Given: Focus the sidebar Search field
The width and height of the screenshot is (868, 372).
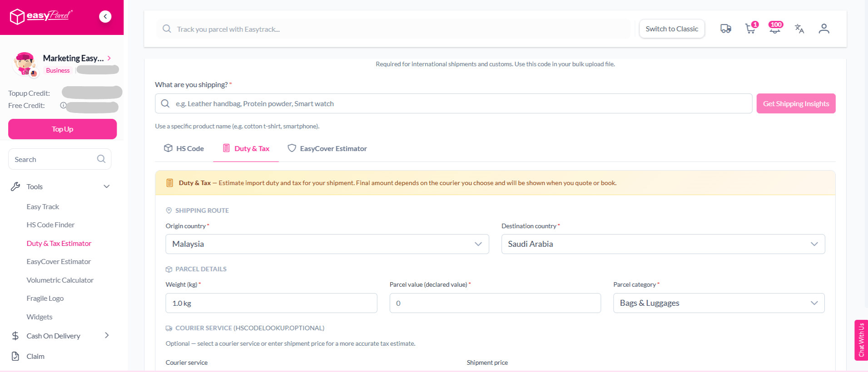Looking at the screenshot, I should [60, 159].
